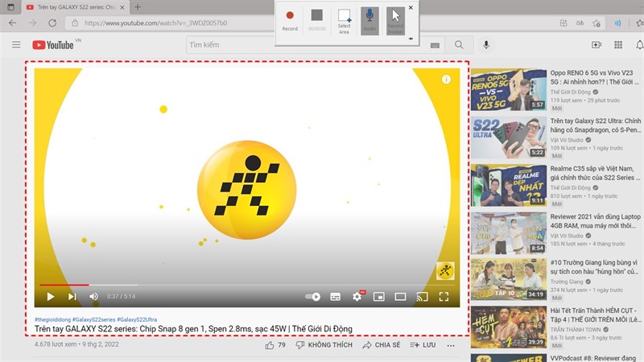
Task: Open player settings gear
Action: tap(357, 296)
